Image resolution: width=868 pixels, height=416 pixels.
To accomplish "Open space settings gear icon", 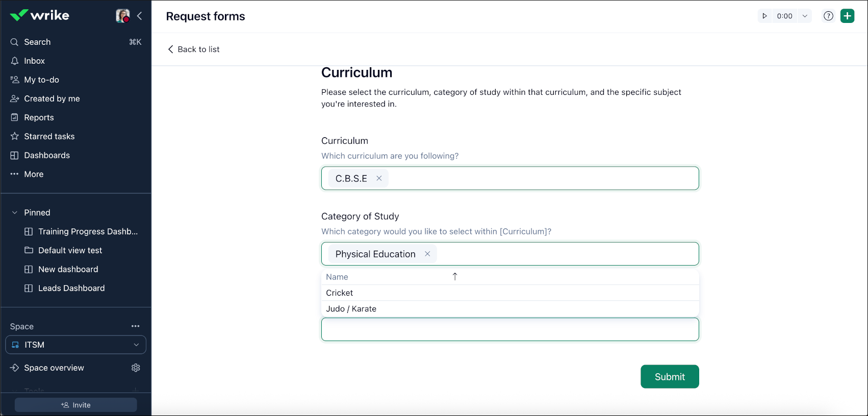I will click(136, 368).
